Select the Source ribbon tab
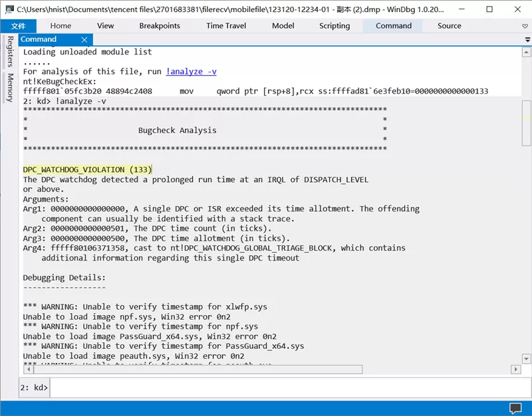This screenshot has width=532, height=416. pos(450,26)
